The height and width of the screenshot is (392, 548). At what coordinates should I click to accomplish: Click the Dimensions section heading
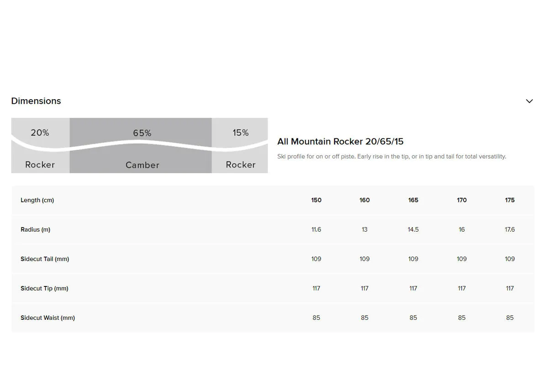point(36,101)
